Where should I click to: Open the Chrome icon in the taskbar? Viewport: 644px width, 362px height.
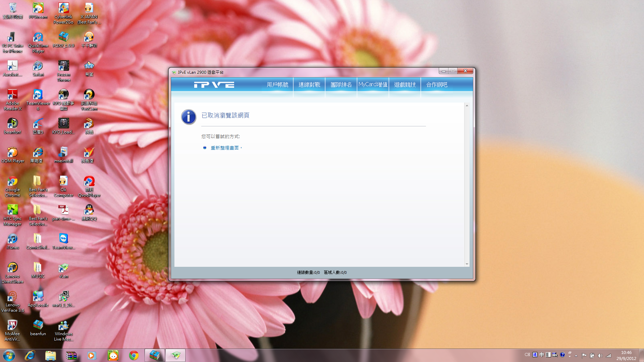134,355
